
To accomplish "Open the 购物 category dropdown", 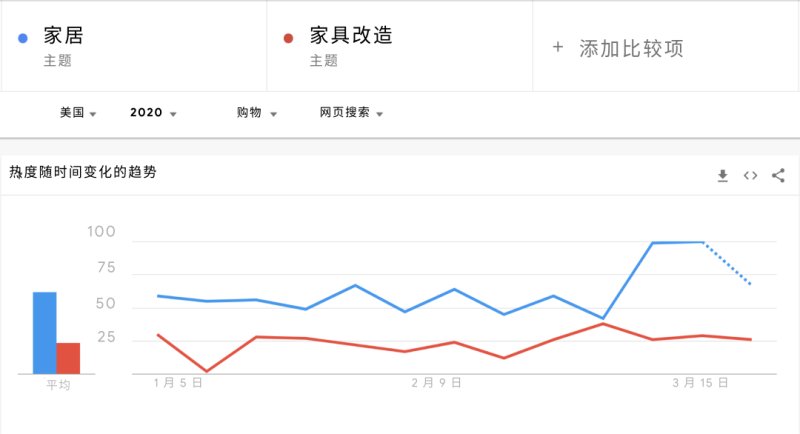I will 256,113.
